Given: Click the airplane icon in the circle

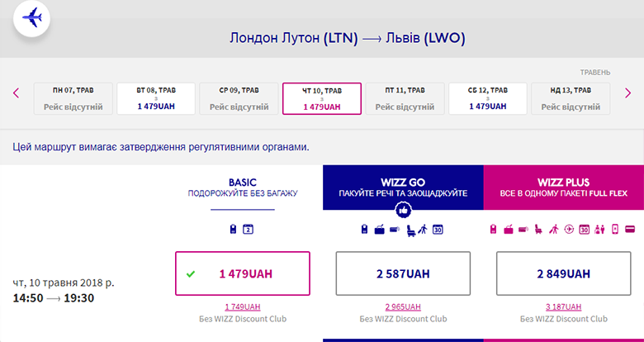Looking at the screenshot, I should pos(31,18).
